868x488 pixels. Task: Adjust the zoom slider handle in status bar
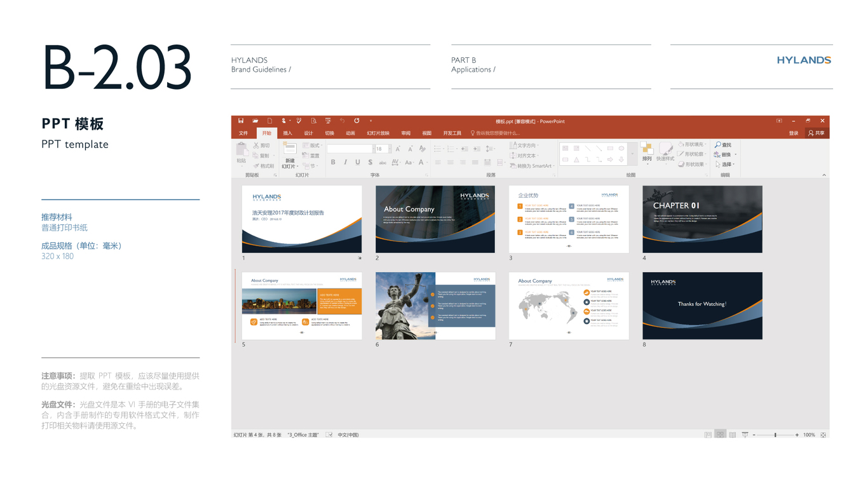[775, 435]
